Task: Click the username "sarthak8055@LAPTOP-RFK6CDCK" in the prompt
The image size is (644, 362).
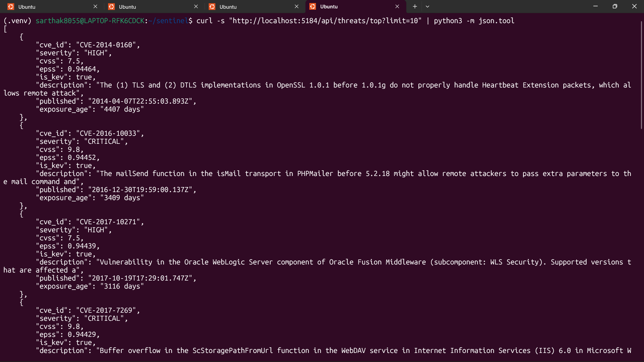Action: click(90, 21)
